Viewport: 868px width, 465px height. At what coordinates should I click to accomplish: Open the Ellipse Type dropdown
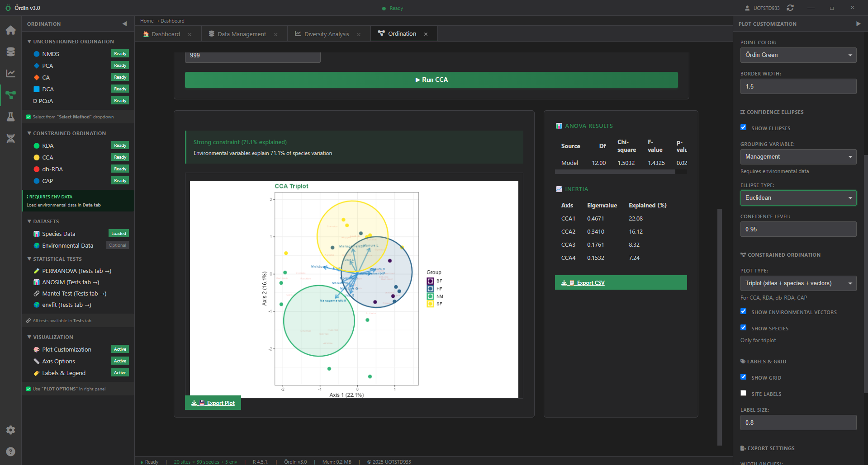pyautogui.click(x=798, y=198)
